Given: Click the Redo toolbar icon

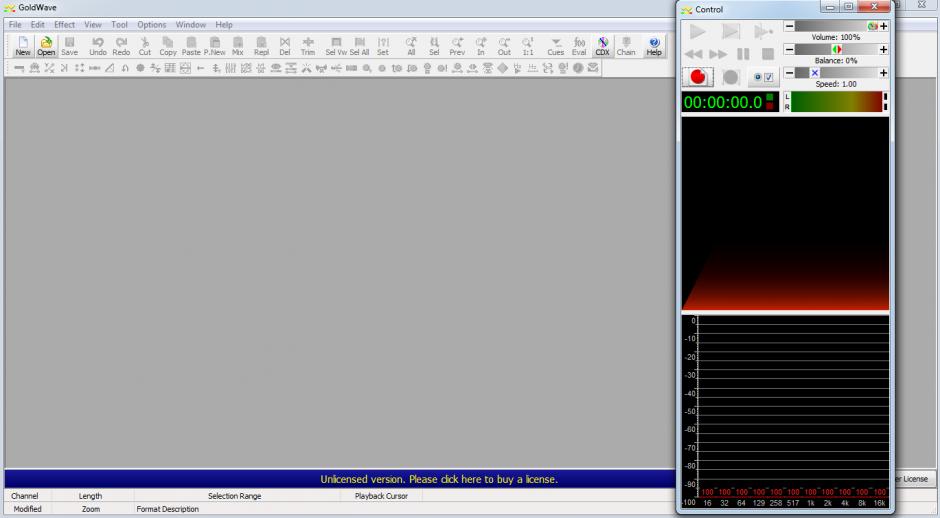Looking at the screenshot, I should pos(121,46).
